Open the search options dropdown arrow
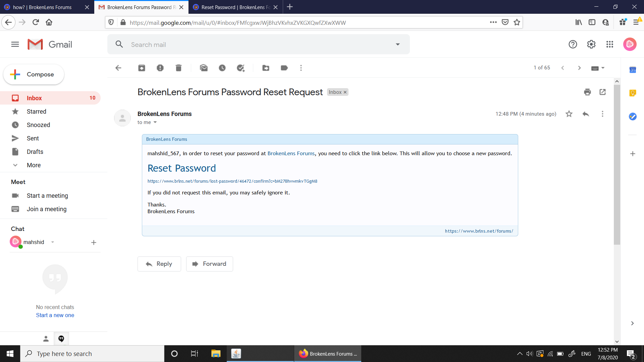This screenshot has height=362, width=644. tap(397, 44)
